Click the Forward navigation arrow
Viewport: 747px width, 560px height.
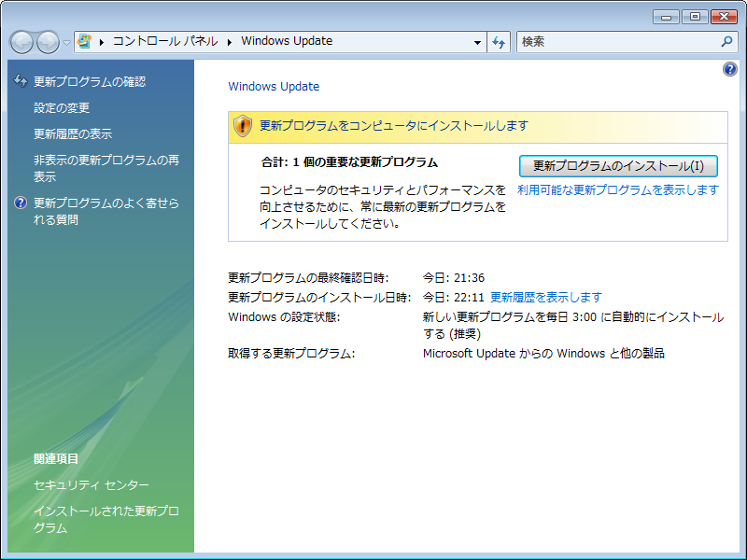[x=49, y=42]
